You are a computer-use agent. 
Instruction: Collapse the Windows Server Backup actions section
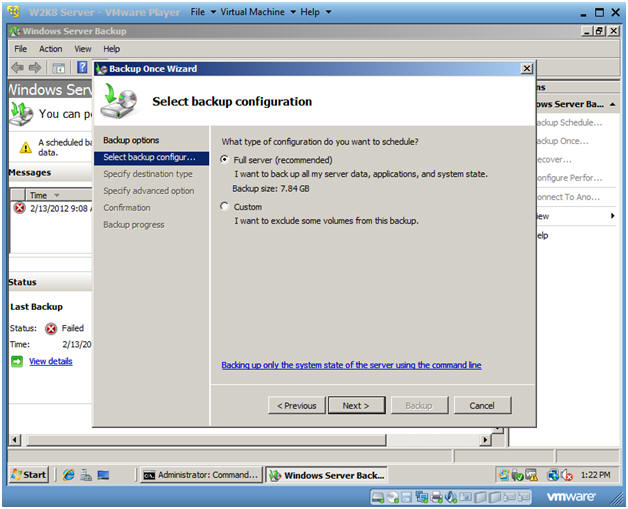pos(612,104)
